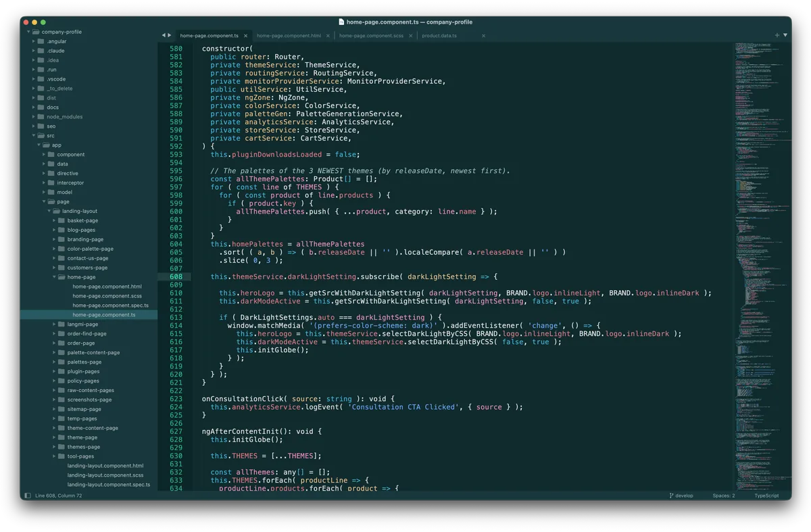
Task: Close the product.data.ts tab
Action: coord(484,36)
